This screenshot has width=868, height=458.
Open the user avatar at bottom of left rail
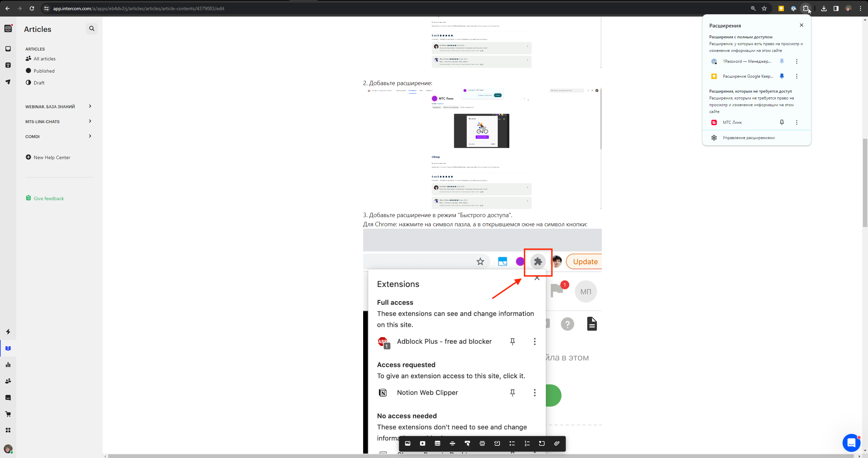pyautogui.click(x=8, y=449)
